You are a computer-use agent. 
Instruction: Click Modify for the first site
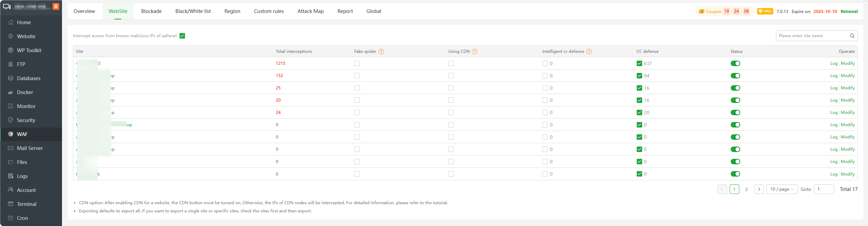coord(848,63)
